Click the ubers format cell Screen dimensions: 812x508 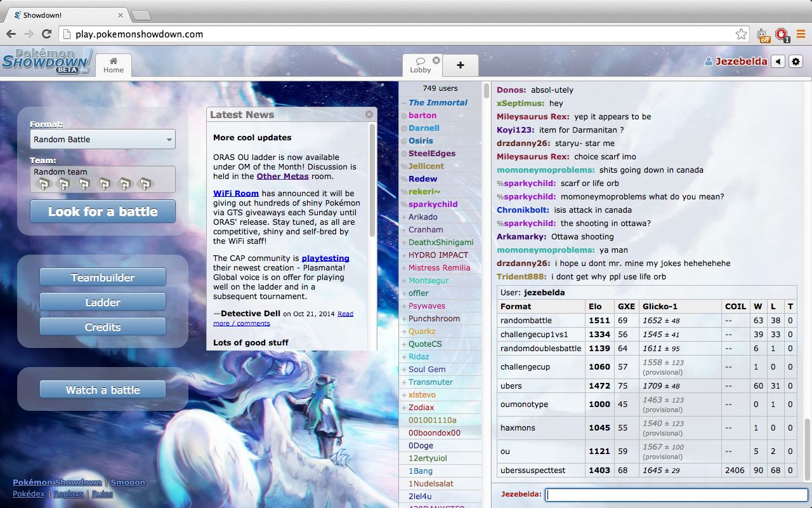[x=541, y=385]
